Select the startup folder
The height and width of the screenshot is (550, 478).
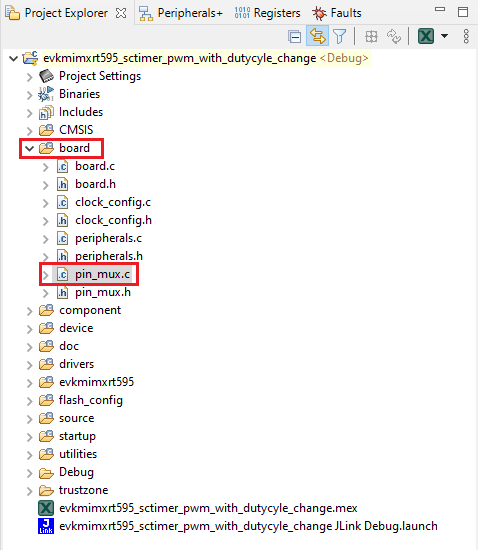coord(77,436)
